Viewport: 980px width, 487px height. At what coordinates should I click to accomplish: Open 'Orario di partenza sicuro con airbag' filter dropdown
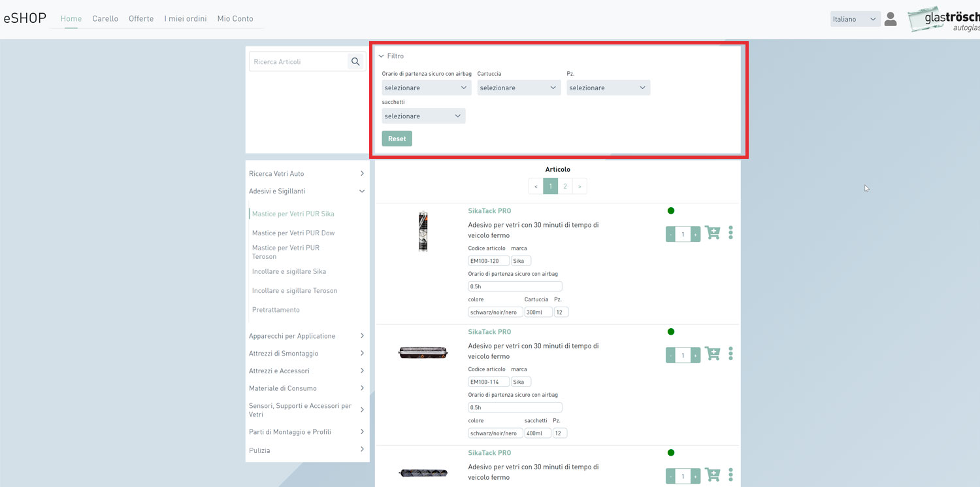(427, 88)
